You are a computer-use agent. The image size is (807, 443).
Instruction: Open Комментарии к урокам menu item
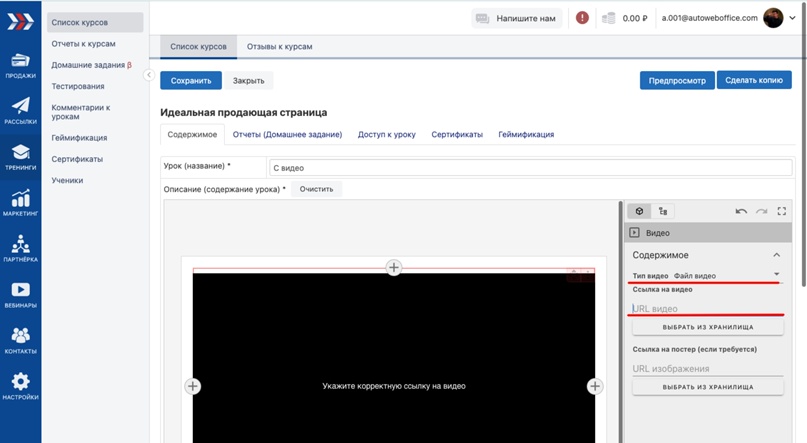tap(81, 112)
